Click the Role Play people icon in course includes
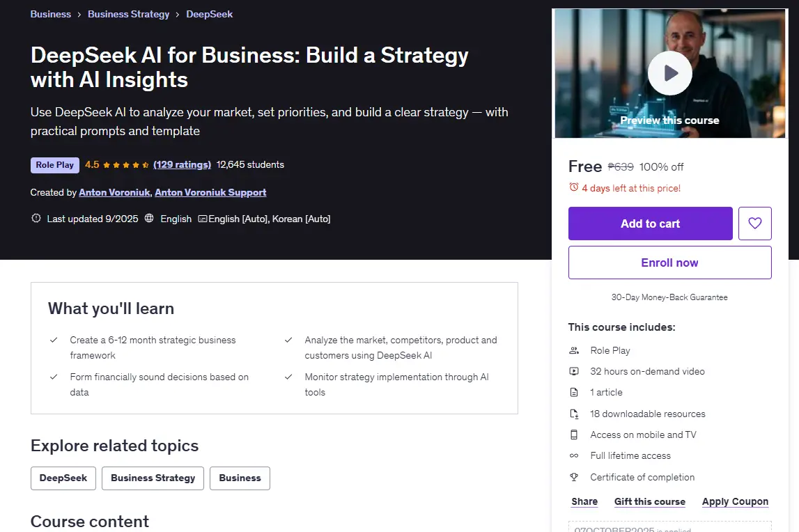 point(574,350)
